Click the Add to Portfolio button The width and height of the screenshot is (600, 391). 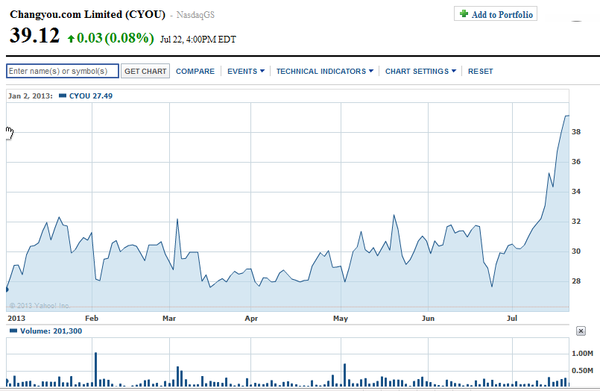pos(496,14)
